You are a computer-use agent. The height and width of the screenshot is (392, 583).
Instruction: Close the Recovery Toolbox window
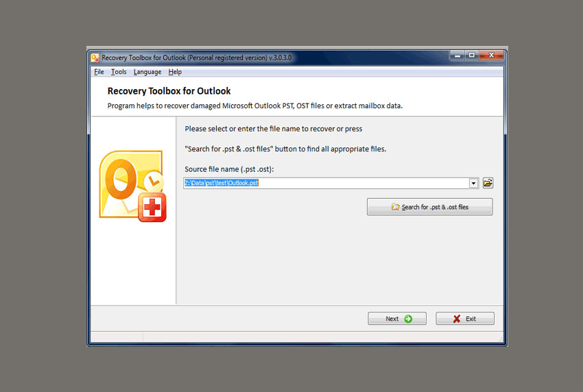pyautogui.click(x=491, y=56)
